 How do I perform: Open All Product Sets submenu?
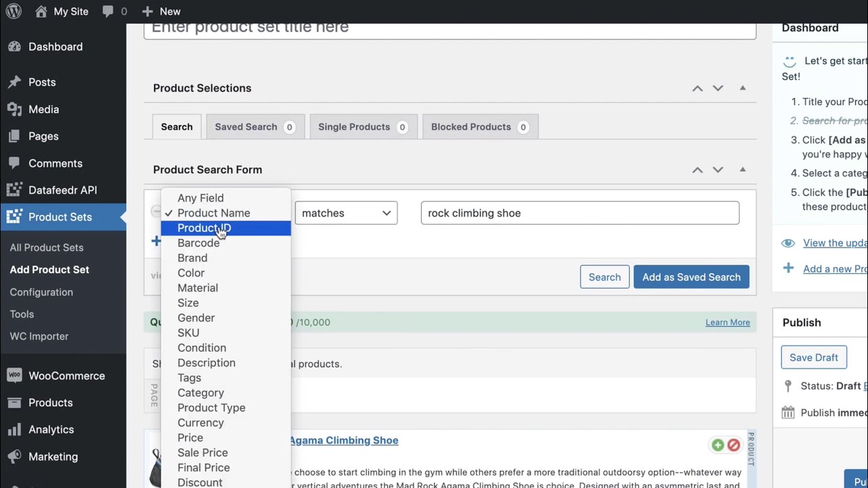tap(47, 247)
